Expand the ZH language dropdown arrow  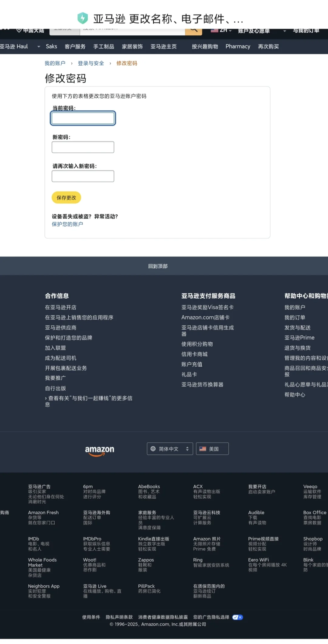(230, 31)
